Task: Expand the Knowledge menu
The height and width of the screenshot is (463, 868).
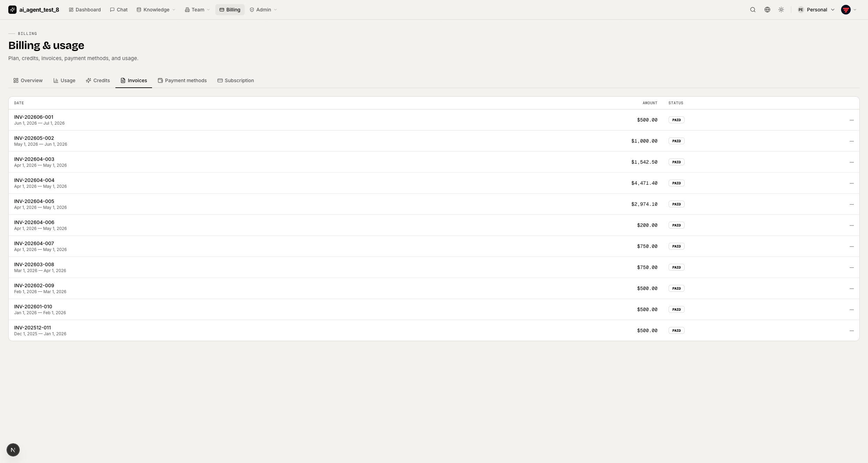Action: click(156, 10)
